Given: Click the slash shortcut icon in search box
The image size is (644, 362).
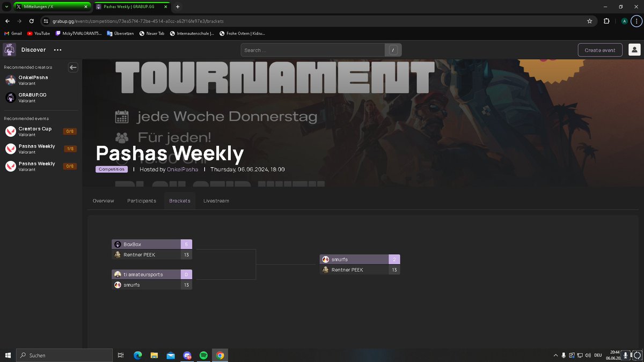Looking at the screenshot, I should tap(393, 50).
